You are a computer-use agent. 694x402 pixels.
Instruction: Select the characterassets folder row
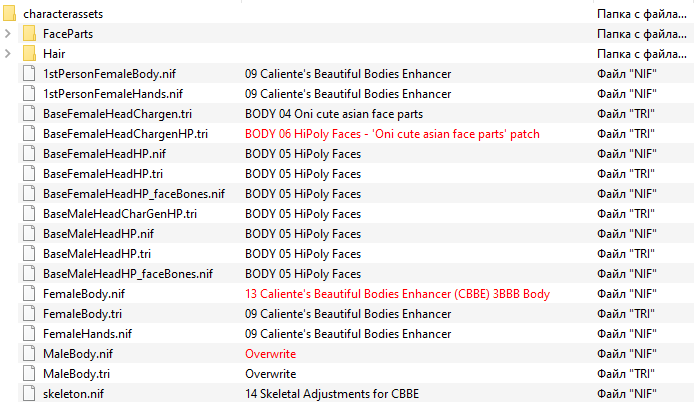(347, 13)
